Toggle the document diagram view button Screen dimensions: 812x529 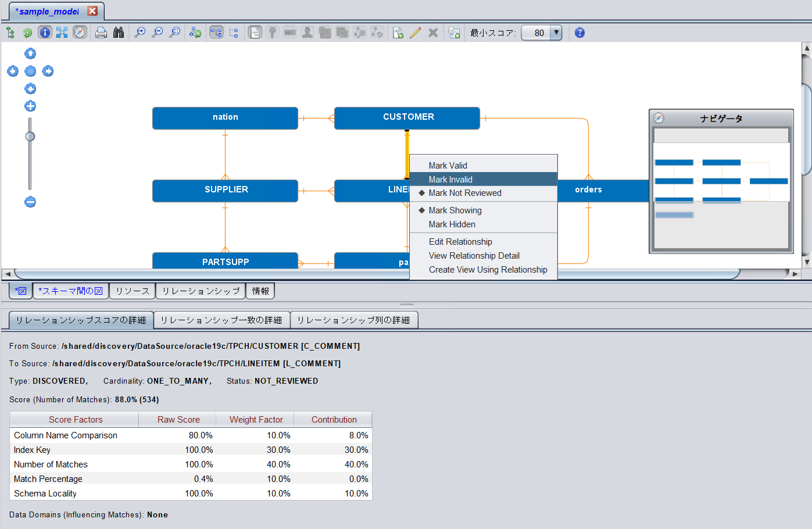pos(255,33)
